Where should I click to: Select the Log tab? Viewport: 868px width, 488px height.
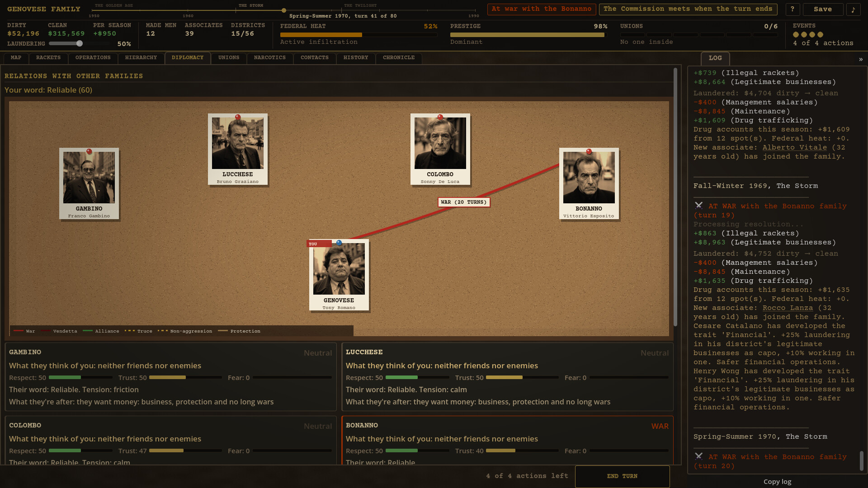715,58
